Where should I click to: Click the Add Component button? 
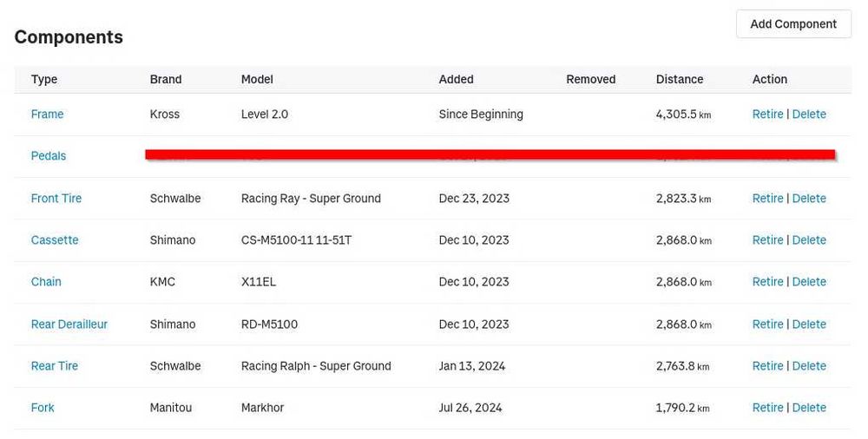[x=793, y=24]
